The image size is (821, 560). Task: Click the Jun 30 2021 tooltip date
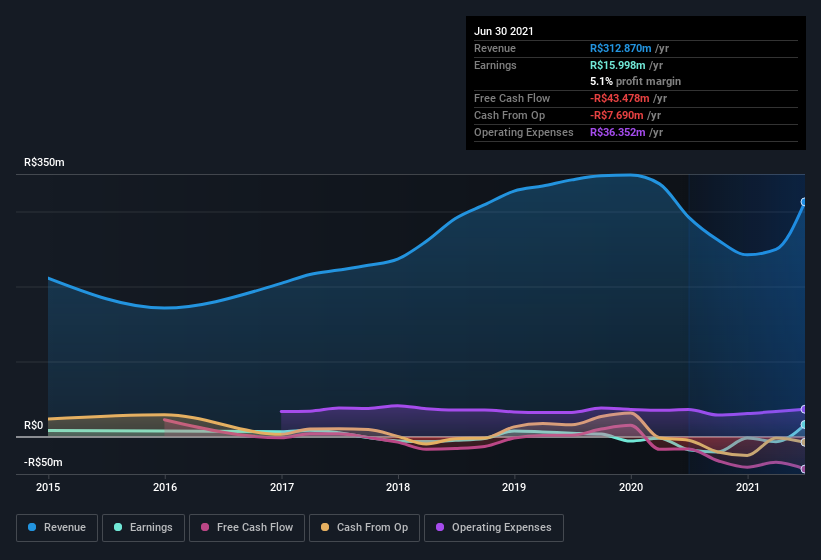504,31
